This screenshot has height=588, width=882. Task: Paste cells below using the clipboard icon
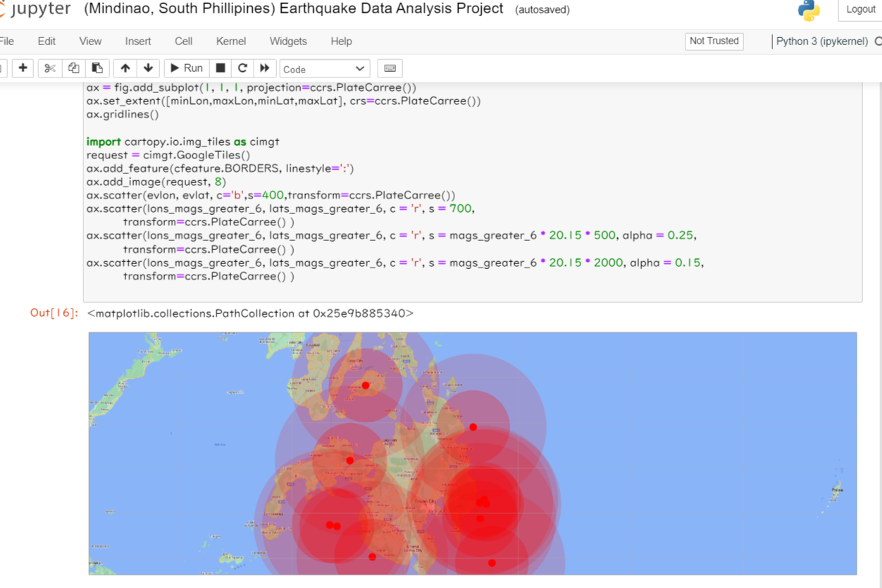[97, 68]
